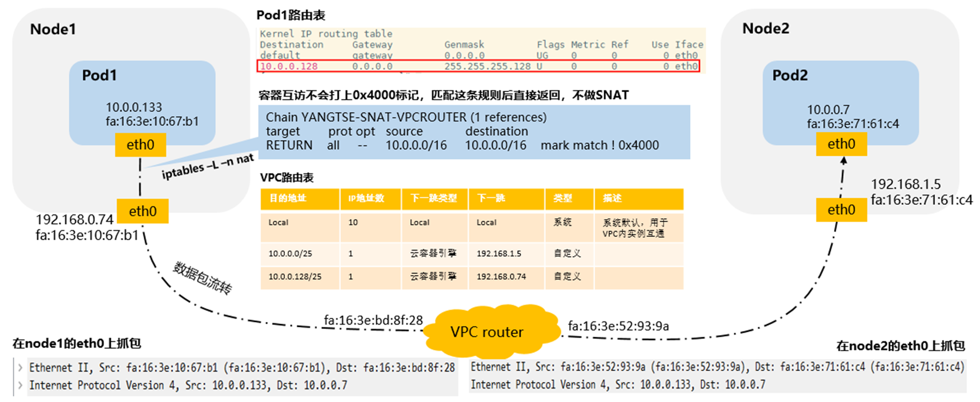Expand Internet Protocol Version 4 in node1 capture

click(x=20, y=385)
